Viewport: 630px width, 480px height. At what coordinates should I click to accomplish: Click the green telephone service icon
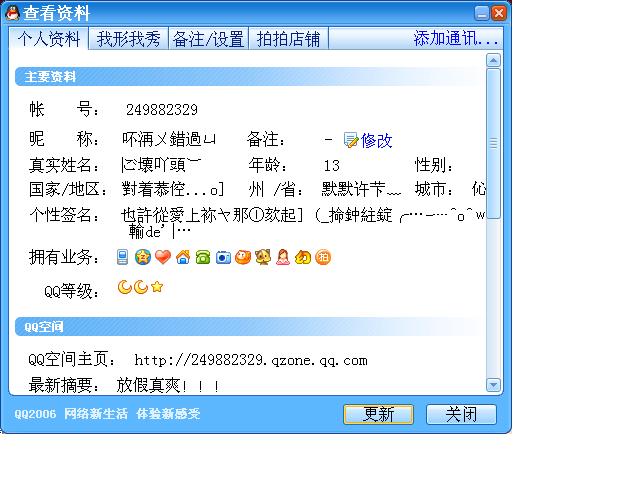[203, 257]
